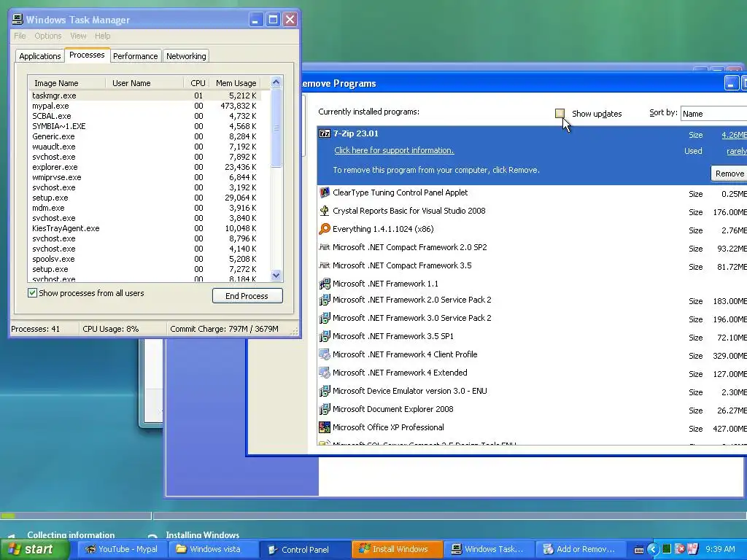This screenshot has width=747, height=560.
Task: Click the Microsoft Device Emulator version 3.0 icon
Action: click(325, 391)
